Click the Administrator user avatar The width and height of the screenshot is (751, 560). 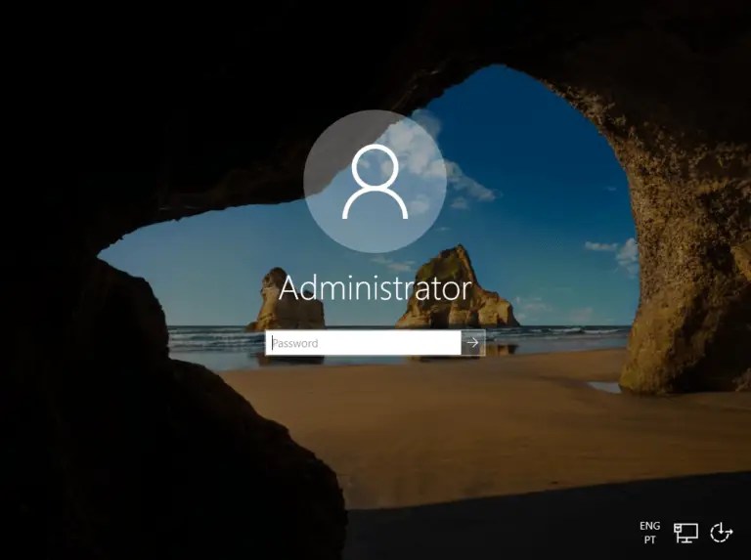point(375,182)
